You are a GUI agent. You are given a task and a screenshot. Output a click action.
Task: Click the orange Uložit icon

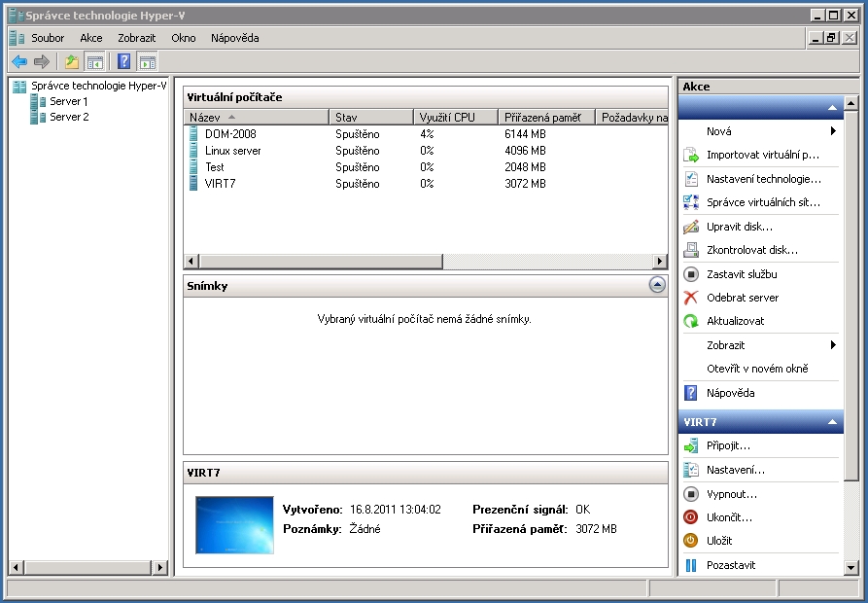pyautogui.click(x=691, y=541)
